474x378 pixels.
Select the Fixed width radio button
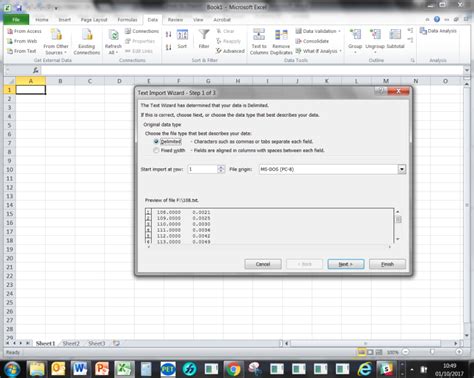coord(156,150)
